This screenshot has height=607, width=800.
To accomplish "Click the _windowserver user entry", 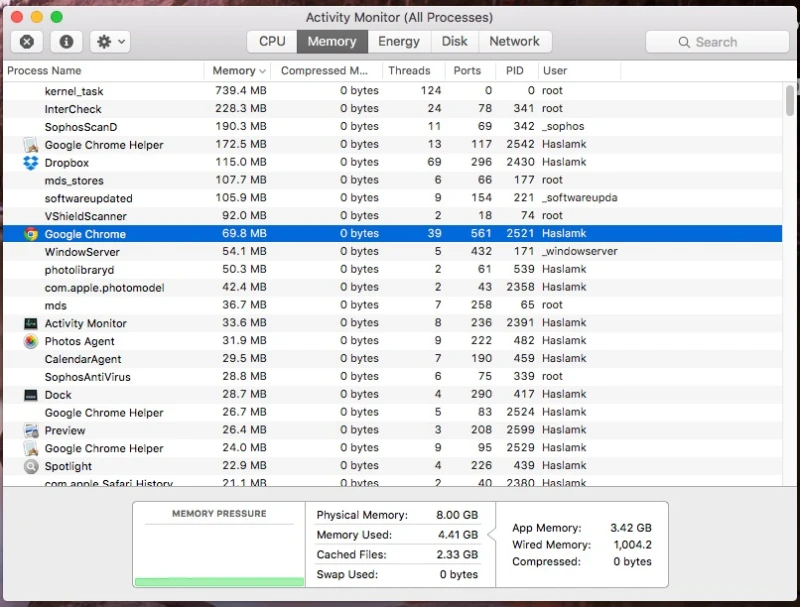I will point(580,251).
